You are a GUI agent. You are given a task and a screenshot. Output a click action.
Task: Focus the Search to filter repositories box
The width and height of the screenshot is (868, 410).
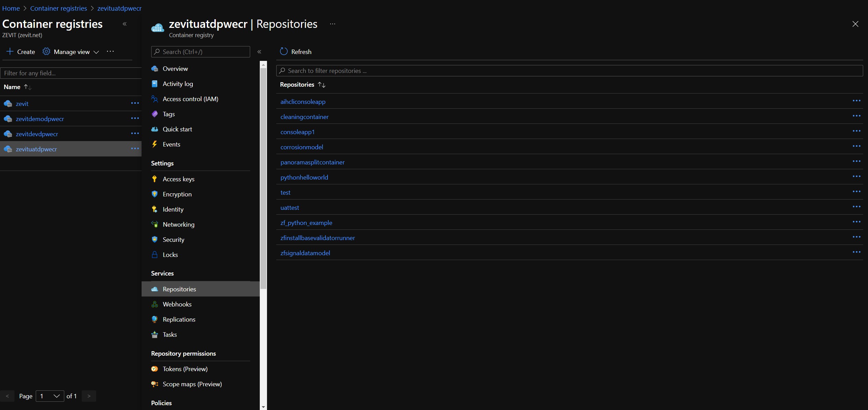click(569, 71)
